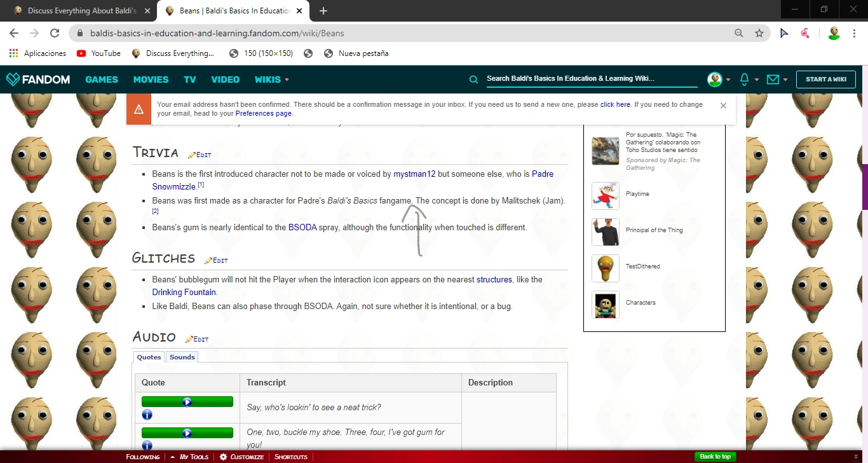Play the "One, two, buckle my shoe" audio
The height and width of the screenshot is (463, 868).
click(187, 433)
